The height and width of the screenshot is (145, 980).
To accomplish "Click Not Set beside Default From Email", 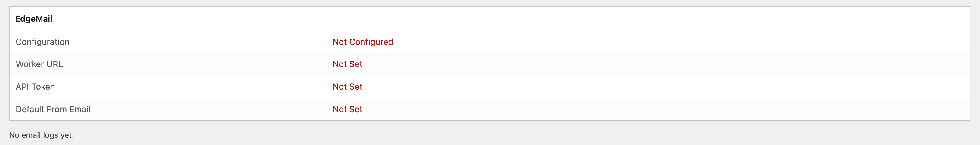I will coord(347,109).
